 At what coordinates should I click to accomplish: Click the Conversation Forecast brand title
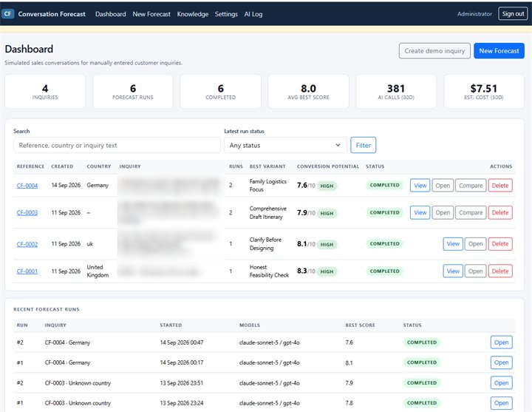point(52,14)
